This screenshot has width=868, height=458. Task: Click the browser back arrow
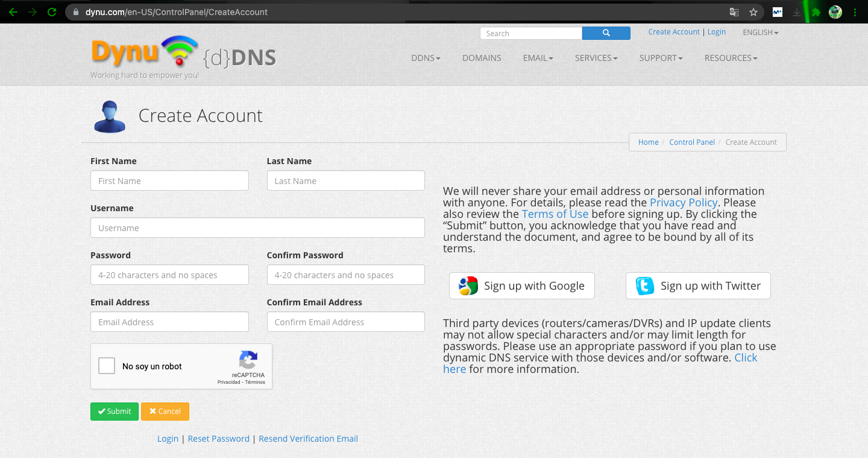[x=13, y=12]
